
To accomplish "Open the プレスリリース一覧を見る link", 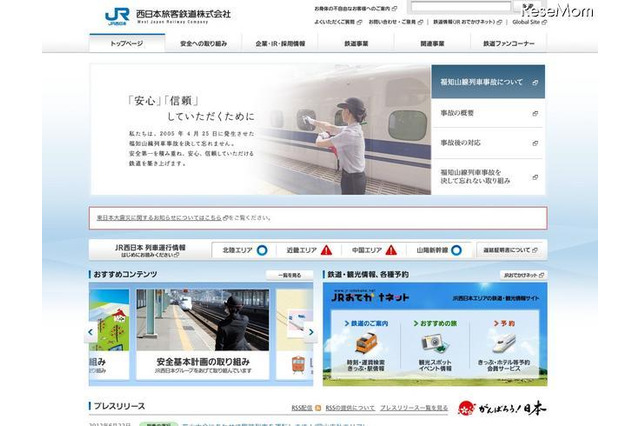I will click(414, 408).
